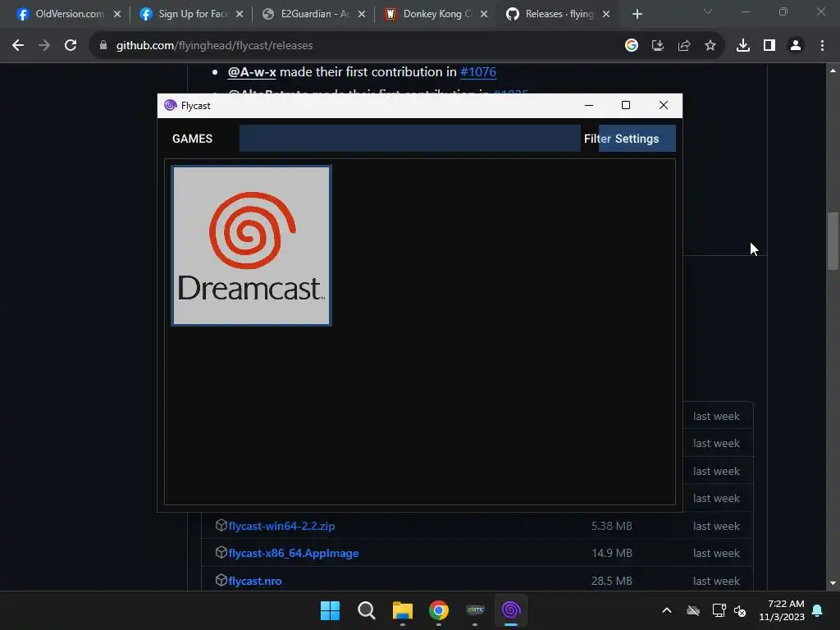This screenshot has width=840, height=630.
Task: Minimize the Flycast window
Action: pyautogui.click(x=589, y=106)
